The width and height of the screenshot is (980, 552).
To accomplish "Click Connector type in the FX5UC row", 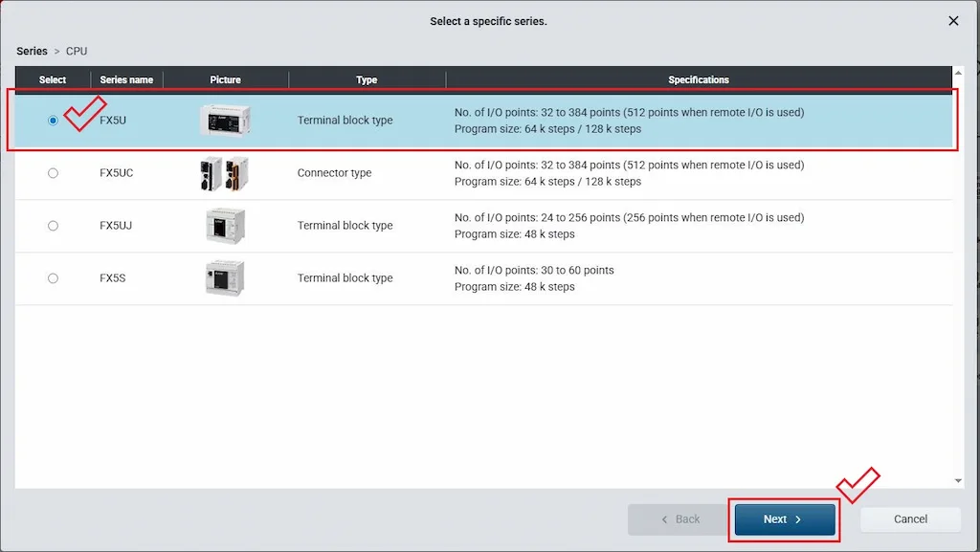I will click(x=334, y=173).
